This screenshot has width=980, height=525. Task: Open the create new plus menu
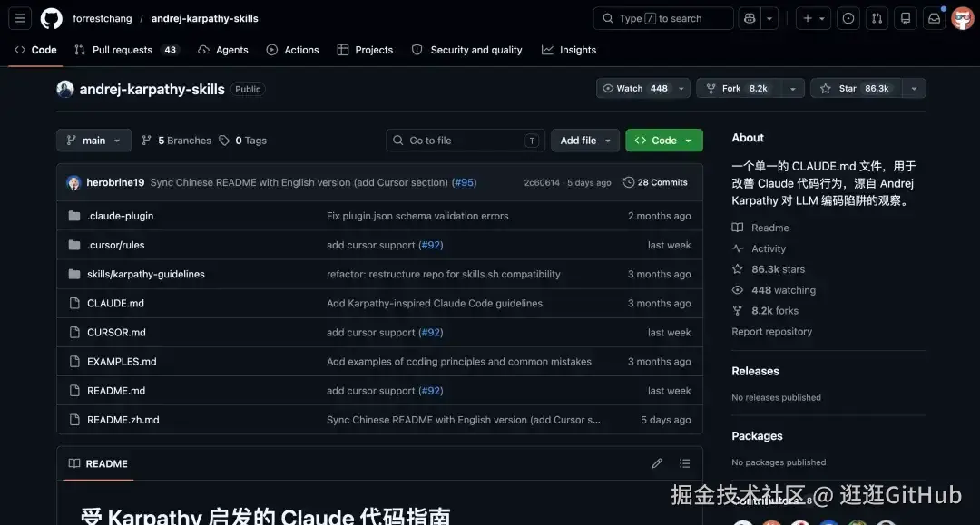tap(813, 18)
